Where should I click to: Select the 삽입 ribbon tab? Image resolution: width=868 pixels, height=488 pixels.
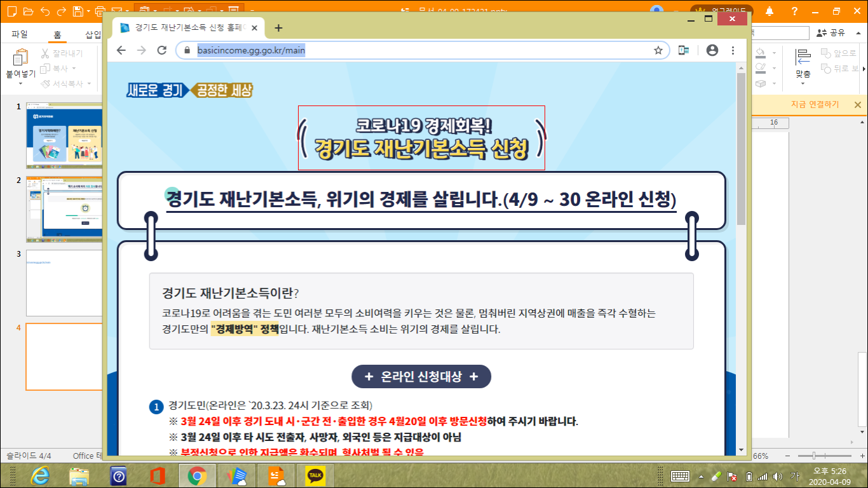click(93, 34)
